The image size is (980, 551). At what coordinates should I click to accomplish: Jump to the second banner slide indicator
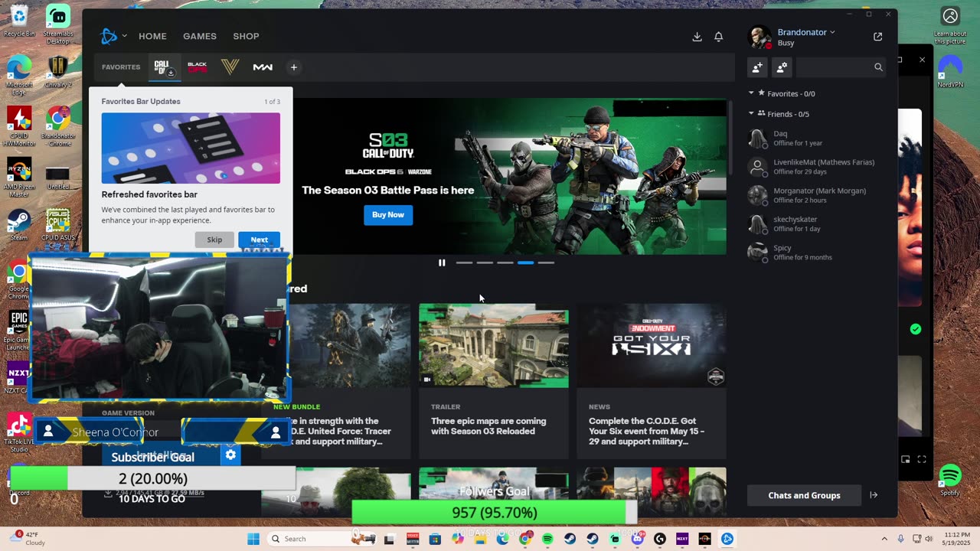(485, 262)
